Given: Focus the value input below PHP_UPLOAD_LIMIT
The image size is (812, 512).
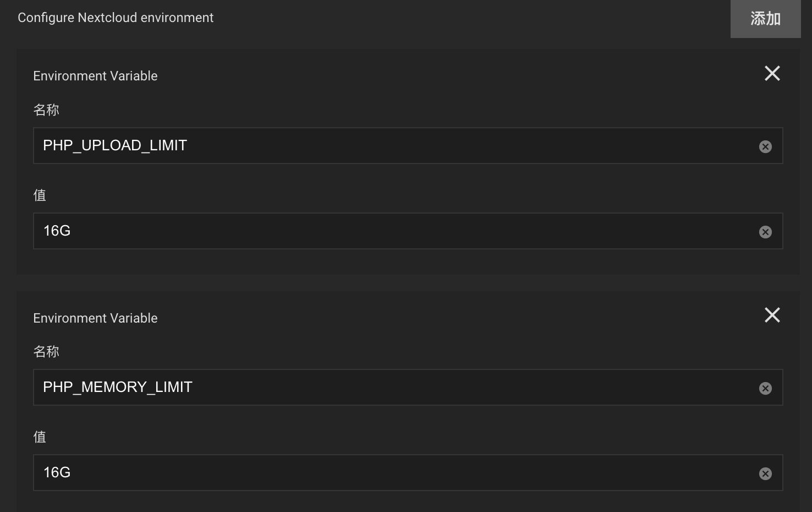Looking at the screenshot, I should (x=385, y=231).
